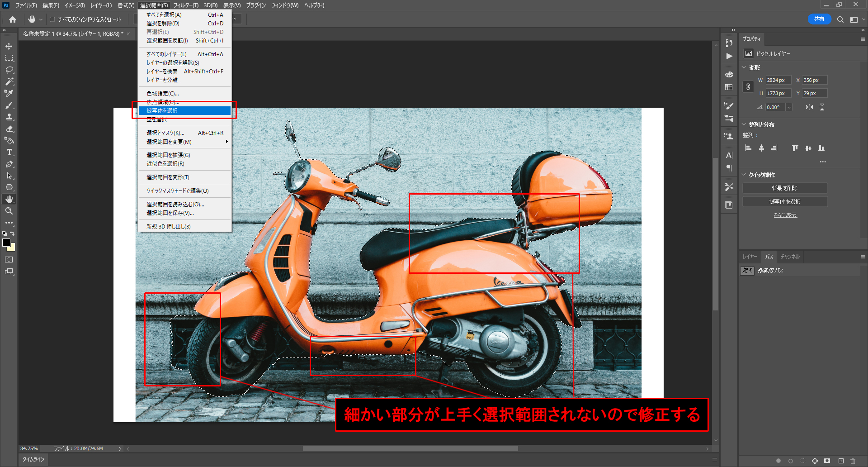The height and width of the screenshot is (467, 868).
Task: Select the Type tool
Action: click(9, 152)
